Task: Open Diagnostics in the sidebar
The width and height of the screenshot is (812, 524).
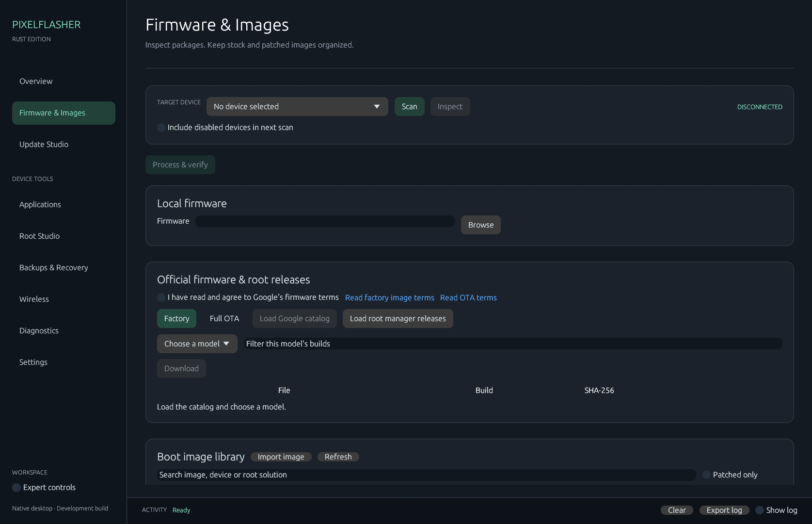Action: 64,331
